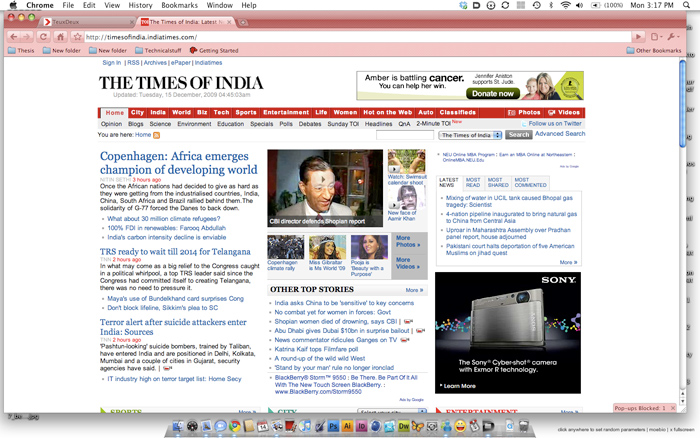Launch Dreamweaver from the dock
Image resolution: width=700 pixels, height=438 pixels.
click(x=404, y=426)
